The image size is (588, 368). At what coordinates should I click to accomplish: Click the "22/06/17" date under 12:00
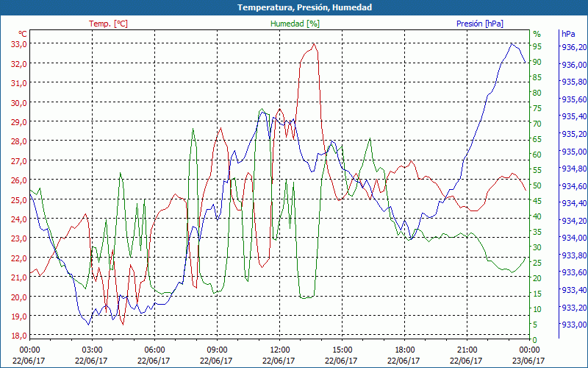tap(279, 361)
